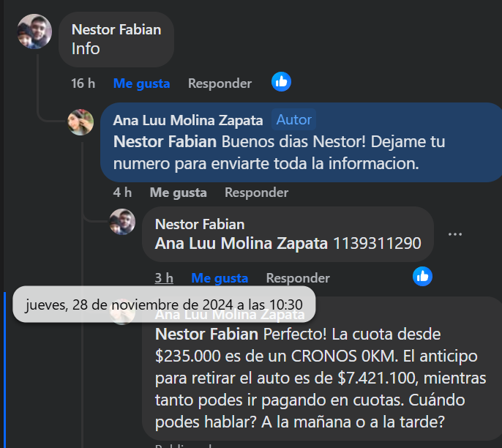Click the Nestor Fabian mention in the Perfecto comment
The width and height of the screenshot is (502, 448).
(x=207, y=335)
